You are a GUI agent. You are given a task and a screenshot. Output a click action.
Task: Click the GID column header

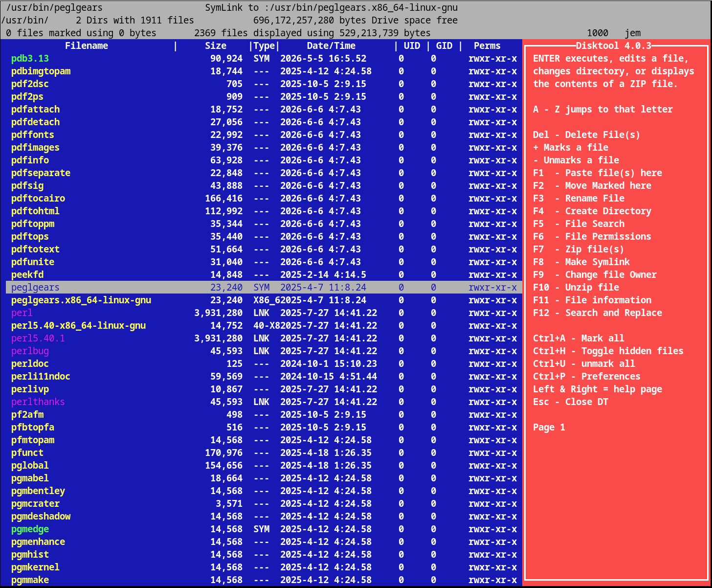point(444,46)
